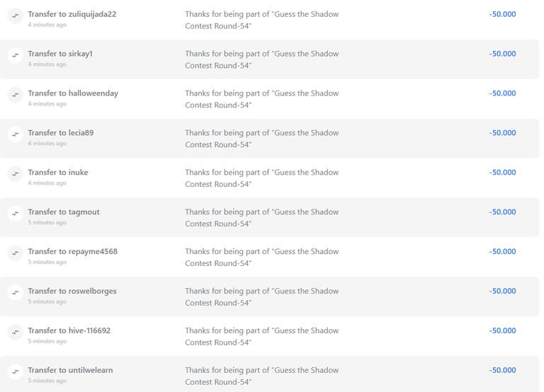Click -50.000 amount for sirkay1 transfer
The height and width of the screenshot is (392, 544).
coord(502,54)
